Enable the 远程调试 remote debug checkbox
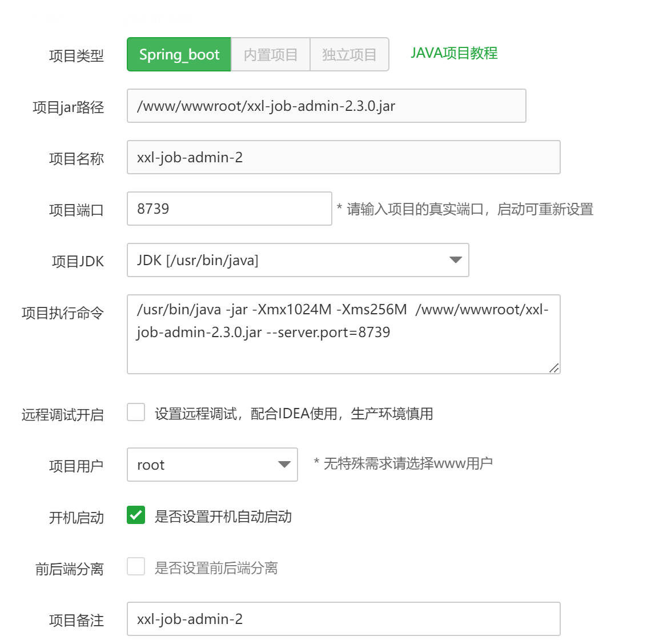The height and width of the screenshot is (644, 667). point(135,413)
